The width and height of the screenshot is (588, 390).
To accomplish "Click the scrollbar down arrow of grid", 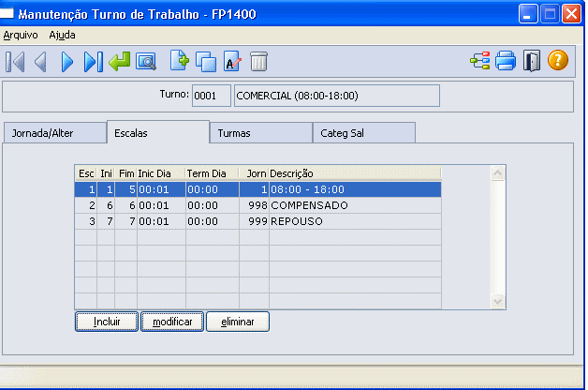I will [x=497, y=301].
